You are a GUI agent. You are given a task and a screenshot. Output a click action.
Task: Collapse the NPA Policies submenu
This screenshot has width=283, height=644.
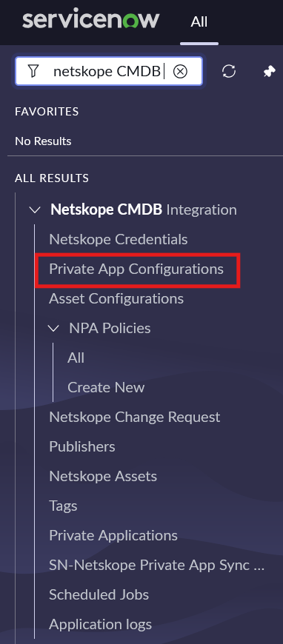click(53, 328)
